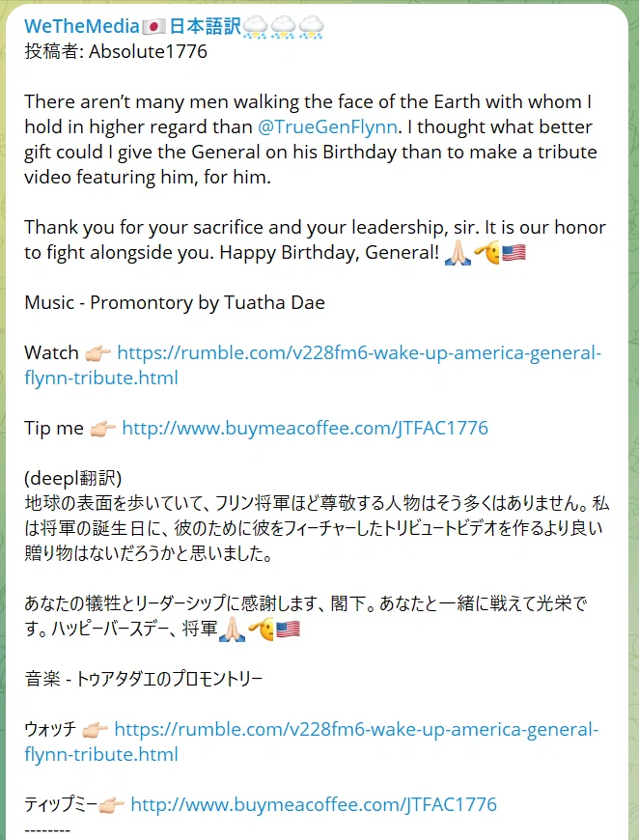
Task: Click the saluting face emoji in English text
Action: click(x=486, y=253)
